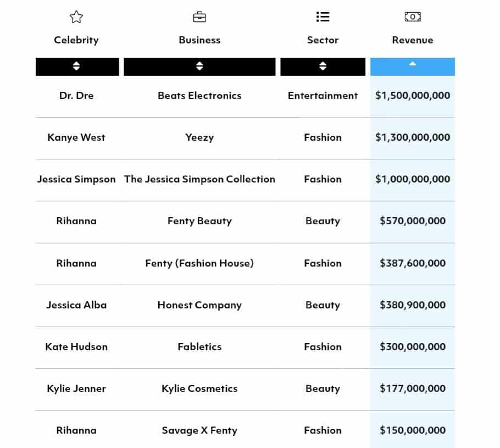Click the star icon above Celebrity
Screen dimensions: 500x448
(76, 17)
